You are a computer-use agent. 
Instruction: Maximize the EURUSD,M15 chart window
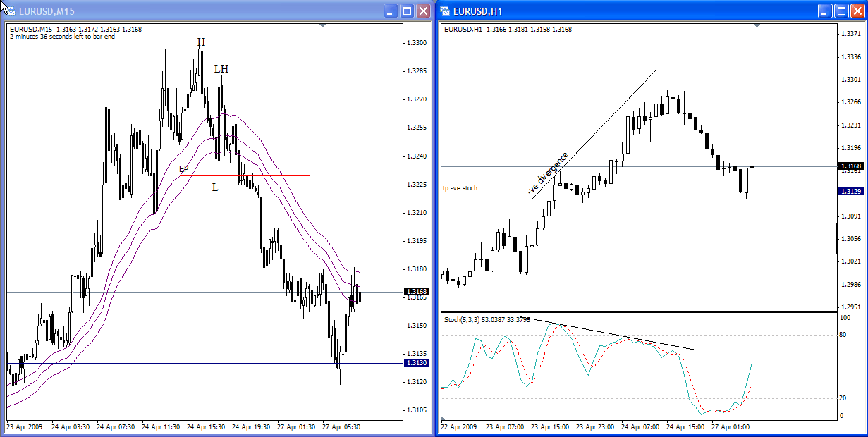407,11
